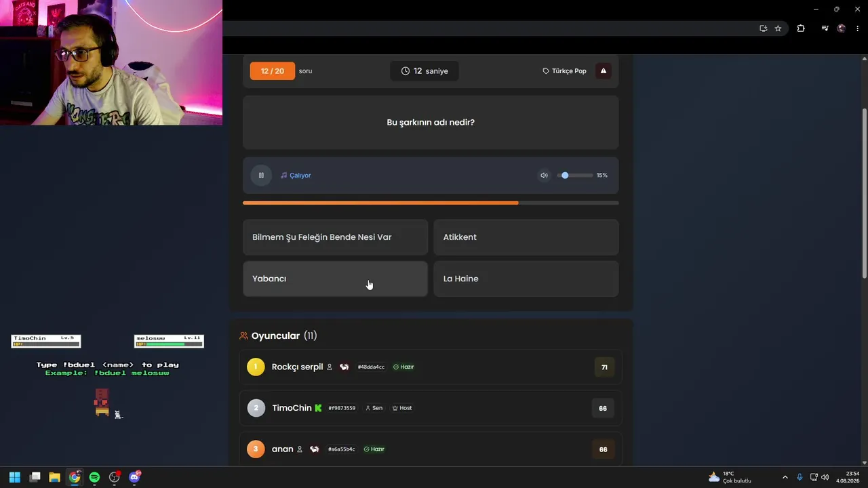Click TimoChin's score 66
Image resolution: width=868 pixels, height=488 pixels.
coord(603,408)
